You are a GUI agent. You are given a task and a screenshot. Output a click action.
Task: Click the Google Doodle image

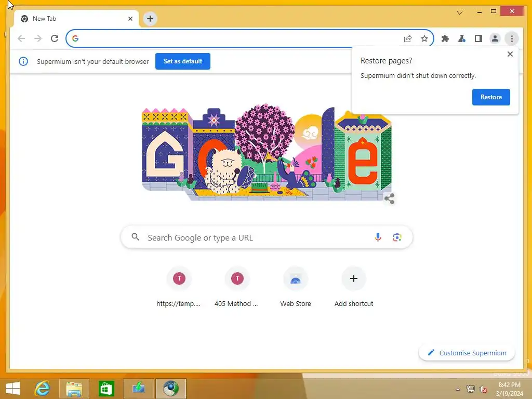pos(267,153)
